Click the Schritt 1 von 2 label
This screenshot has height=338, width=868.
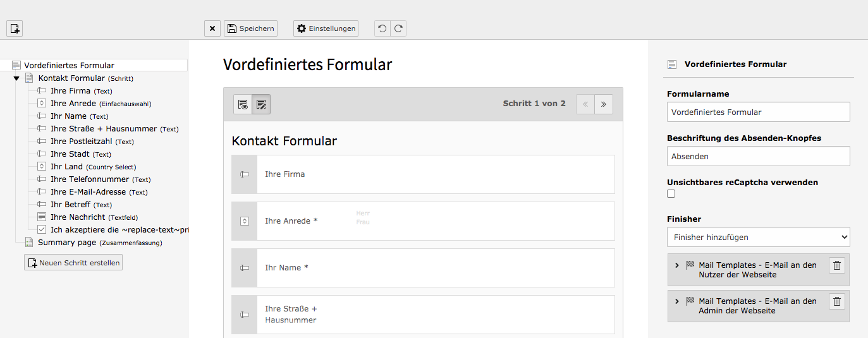534,104
